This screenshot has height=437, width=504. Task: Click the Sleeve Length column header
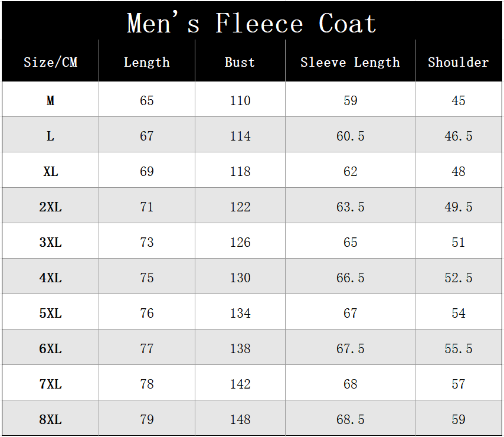350,63
